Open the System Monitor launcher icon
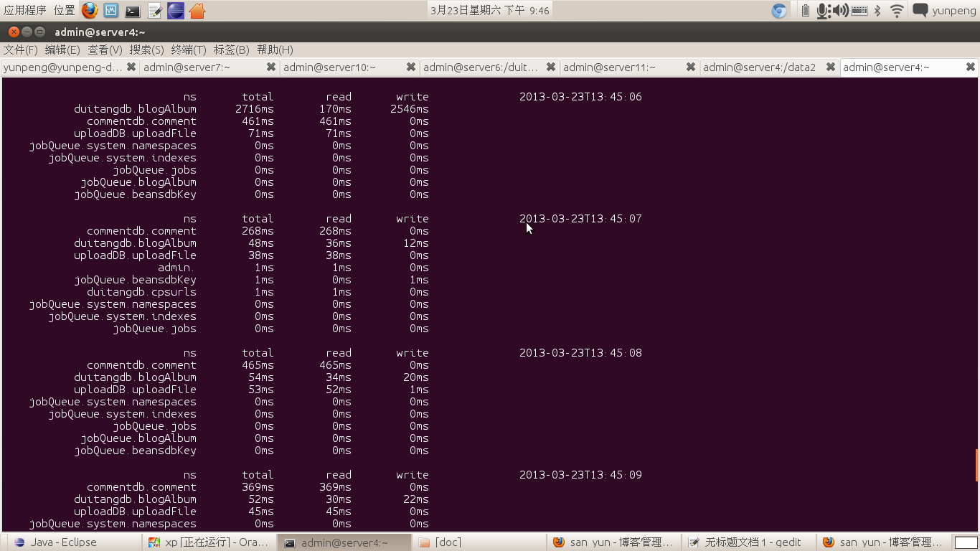The image size is (980, 551). tap(111, 10)
